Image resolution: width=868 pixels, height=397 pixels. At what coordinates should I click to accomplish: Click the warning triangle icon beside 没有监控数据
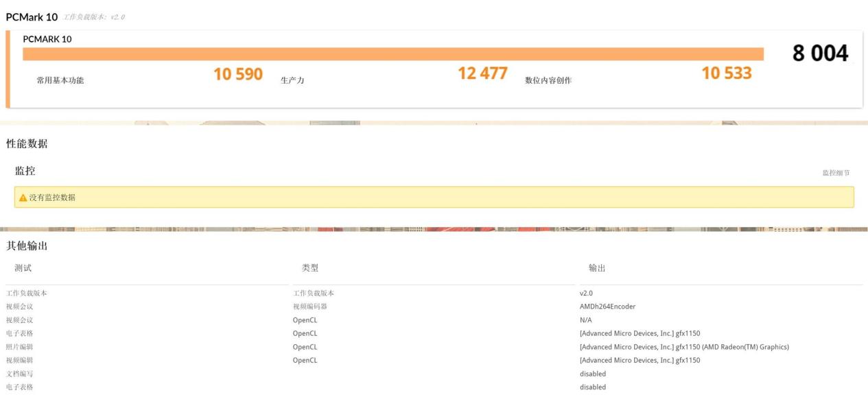click(23, 197)
